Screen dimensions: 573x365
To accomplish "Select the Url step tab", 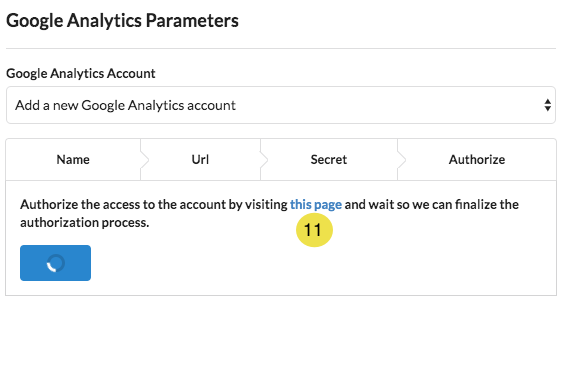I will point(200,159).
